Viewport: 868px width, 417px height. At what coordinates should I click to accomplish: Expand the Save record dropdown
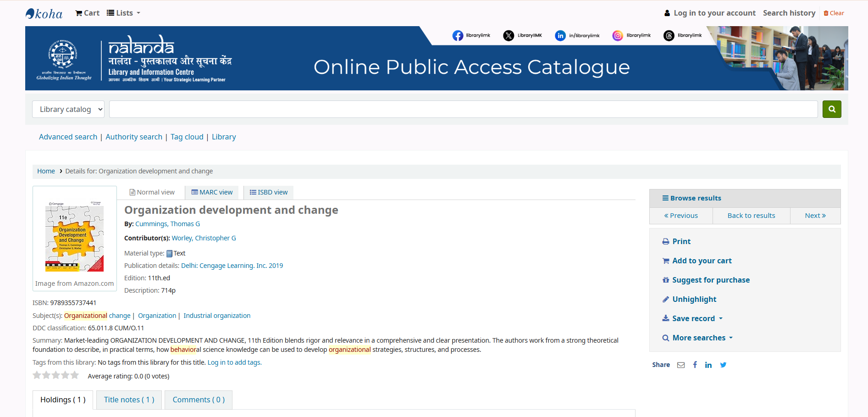pos(693,318)
